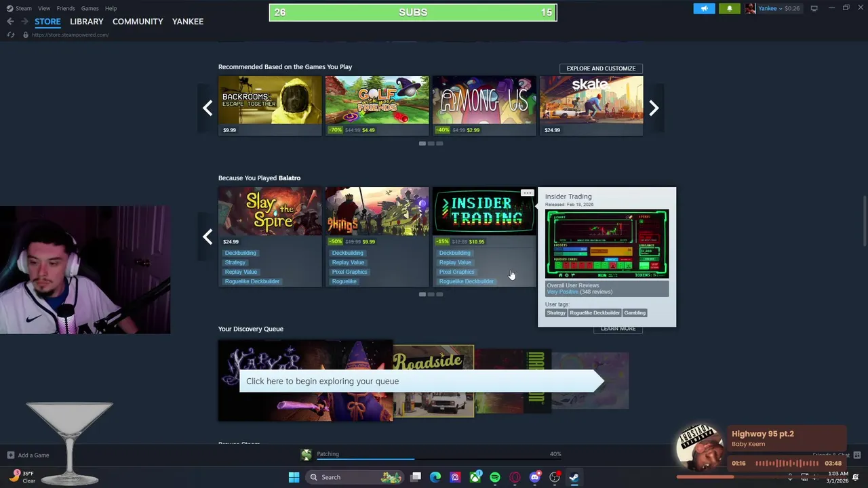Click the Replay Value tag under Insider Trading
This screenshot has height=488, width=868.
[455, 262]
